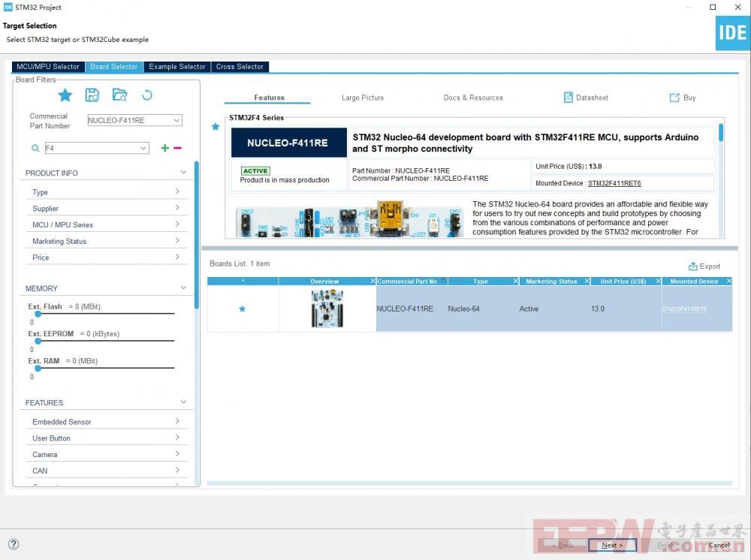
Task: Click the NUCLEO-F411RE blue board banner
Action: pos(289,143)
